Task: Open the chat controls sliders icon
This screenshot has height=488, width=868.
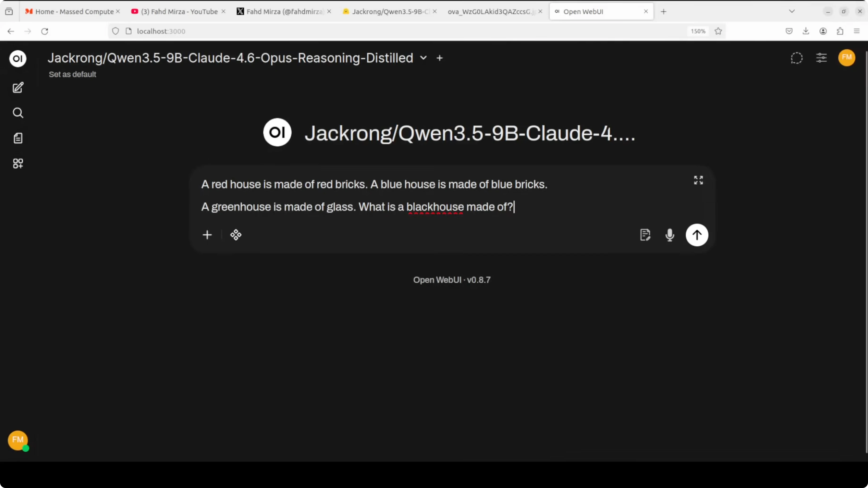Action: 821,58
